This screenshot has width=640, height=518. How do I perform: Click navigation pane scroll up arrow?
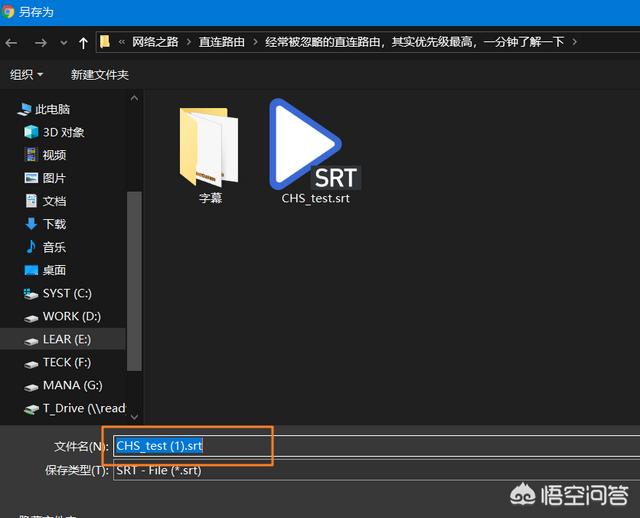pyautogui.click(x=134, y=98)
